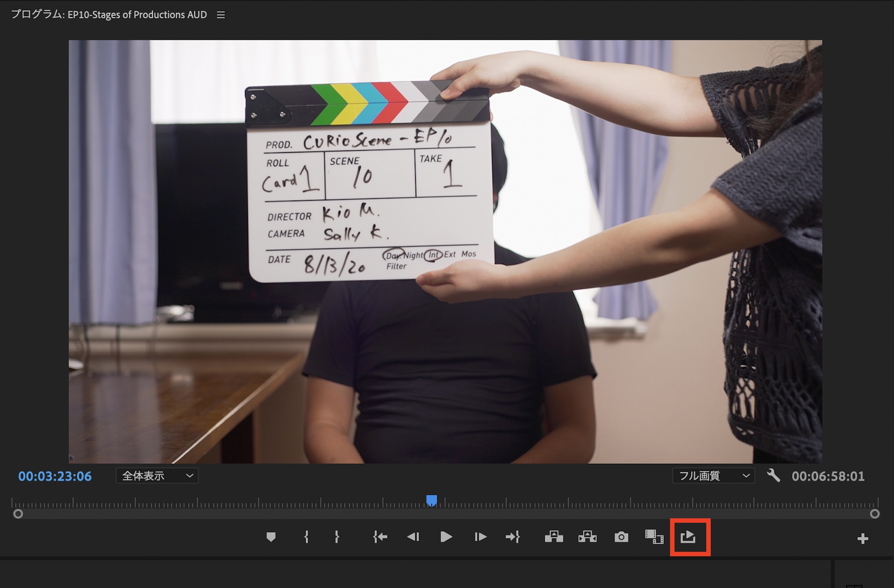Click the Step Forward one frame icon

click(x=480, y=537)
